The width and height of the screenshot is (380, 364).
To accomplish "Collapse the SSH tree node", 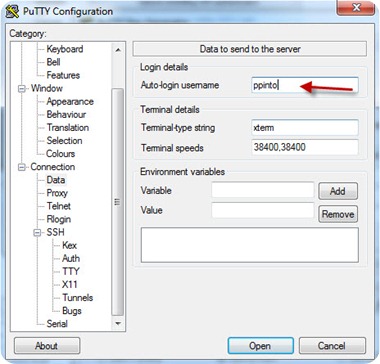I will [x=38, y=233].
